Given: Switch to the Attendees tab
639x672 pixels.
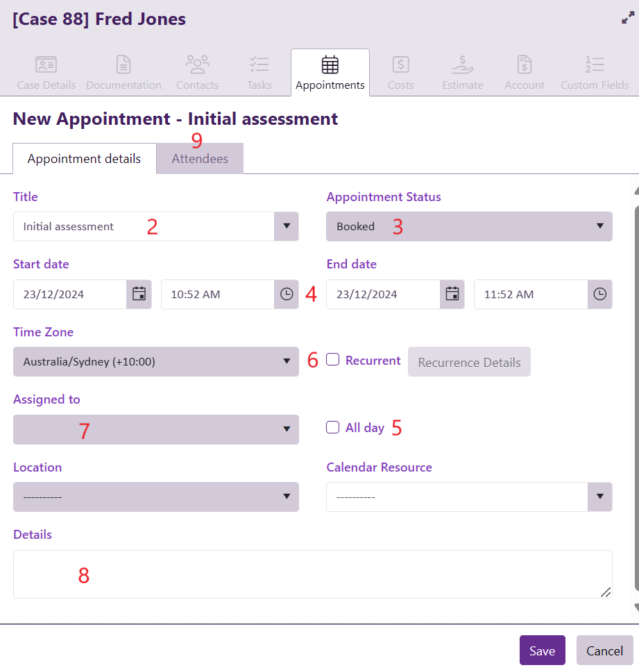Looking at the screenshot, I should pyautogui.click(x=200, y=159).
